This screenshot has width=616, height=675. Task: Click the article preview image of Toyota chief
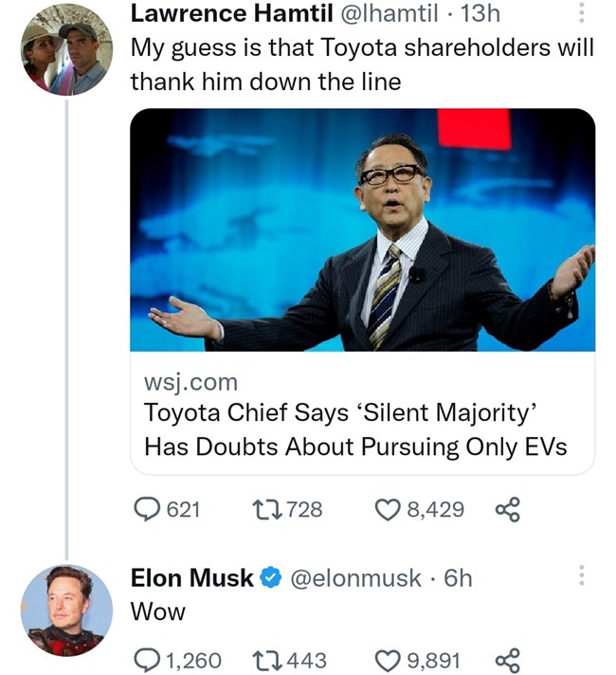point(362,229)
